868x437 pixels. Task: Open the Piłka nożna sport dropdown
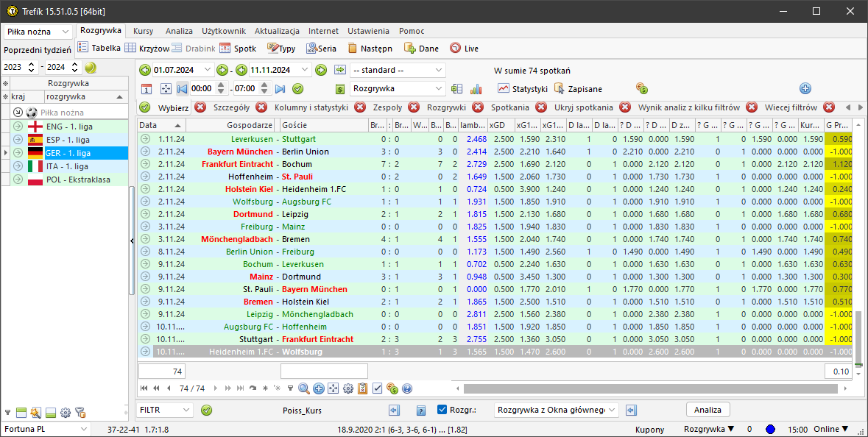tap(38, 32)
